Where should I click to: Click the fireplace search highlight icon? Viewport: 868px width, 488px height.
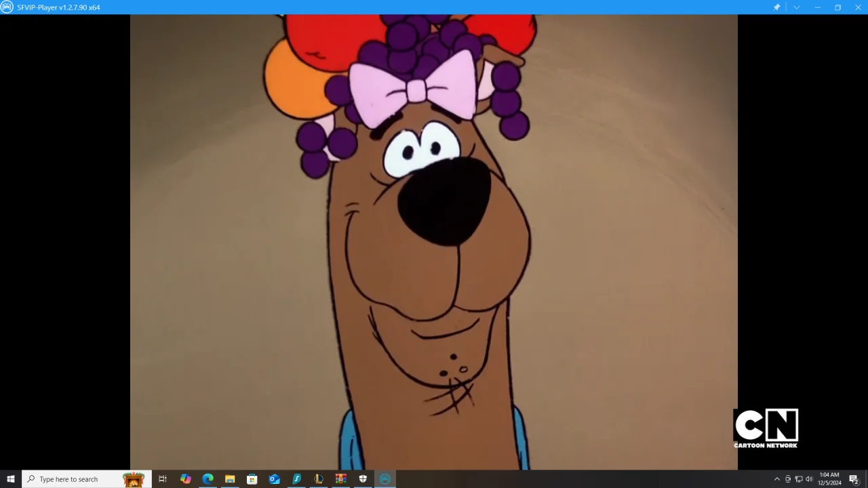134,479
